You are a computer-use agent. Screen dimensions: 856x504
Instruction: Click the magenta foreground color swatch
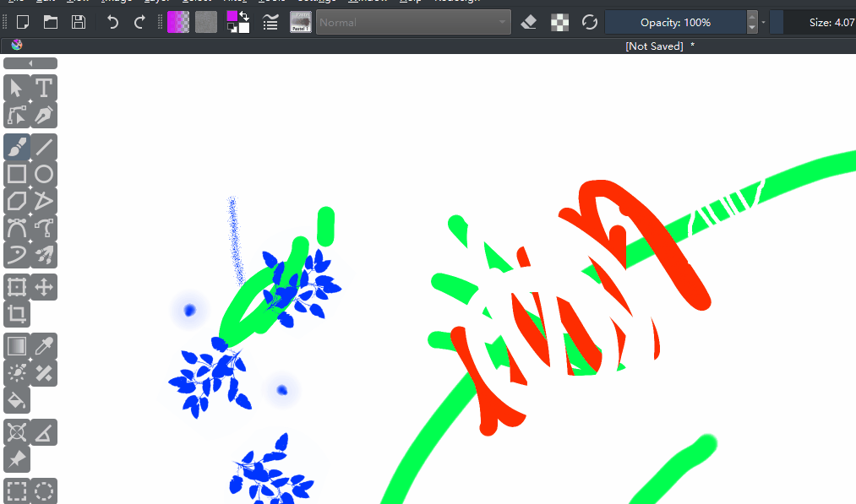(x=232, y=16)
